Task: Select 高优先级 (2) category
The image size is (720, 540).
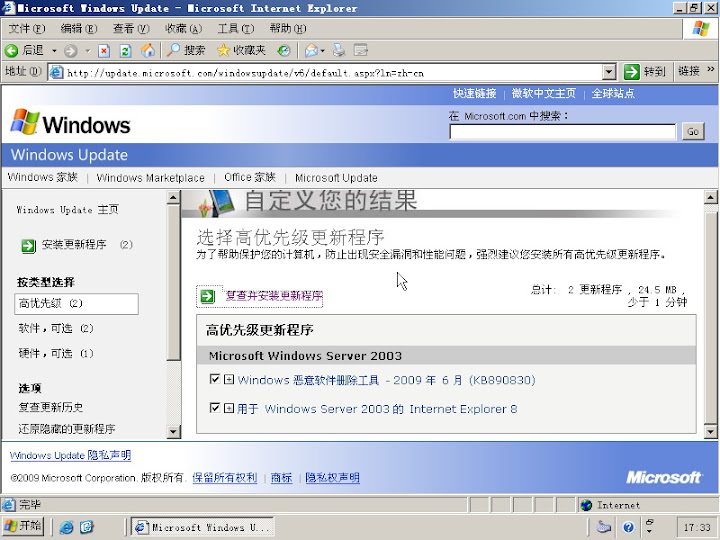Action: pyautogui.click(x=76, y=304)
